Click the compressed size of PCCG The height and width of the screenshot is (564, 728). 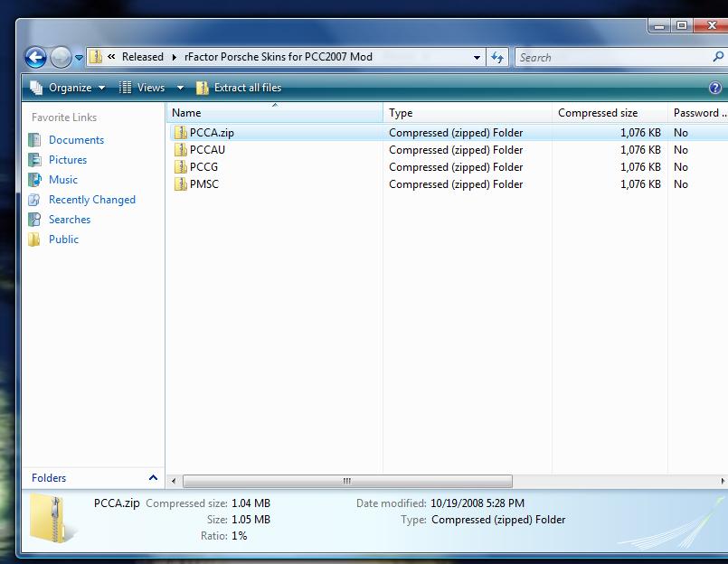click(640, 167)
